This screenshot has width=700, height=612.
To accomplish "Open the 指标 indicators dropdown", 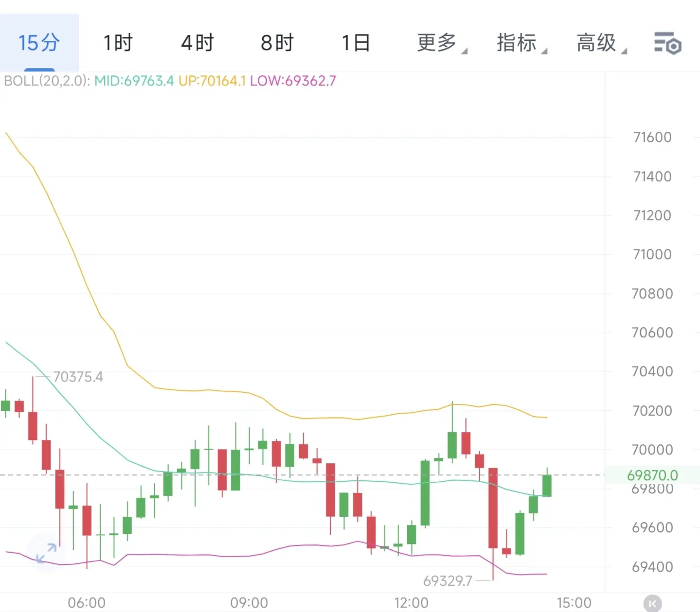I will (521, 43).
